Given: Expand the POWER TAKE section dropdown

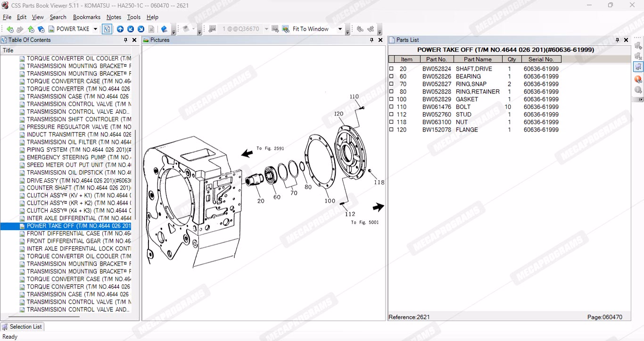Looking at the screenshot, I should pos(95,29).
